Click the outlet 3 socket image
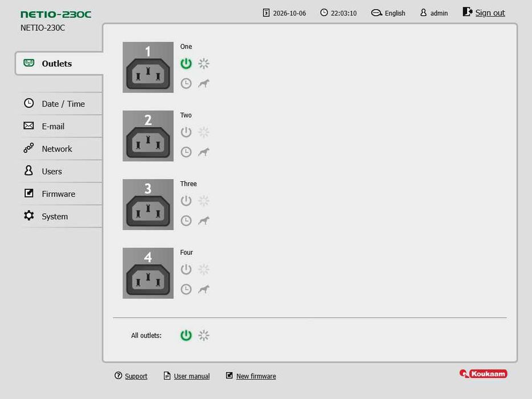 pos(148,205)
